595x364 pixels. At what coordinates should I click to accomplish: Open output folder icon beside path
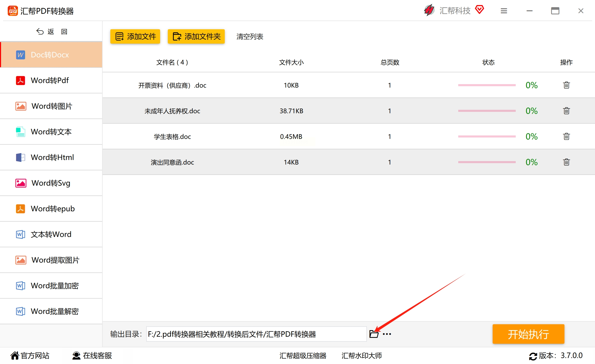tap(374, 334)
